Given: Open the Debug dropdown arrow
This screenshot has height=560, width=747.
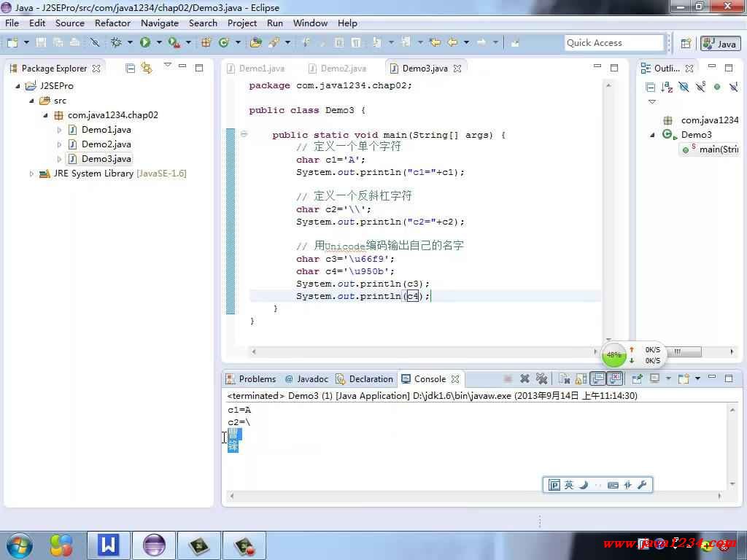Looking at the screenshot, I should [130, 43].
